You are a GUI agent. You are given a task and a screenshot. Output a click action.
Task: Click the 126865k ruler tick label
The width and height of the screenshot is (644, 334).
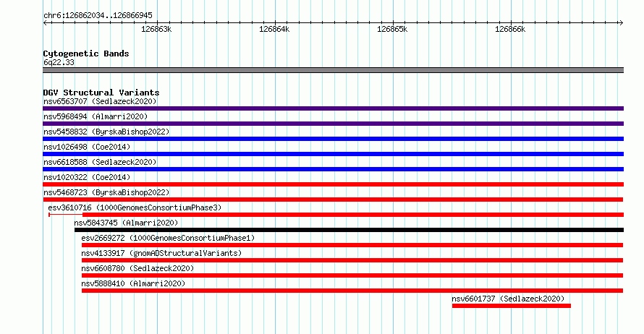click(392, 29)
